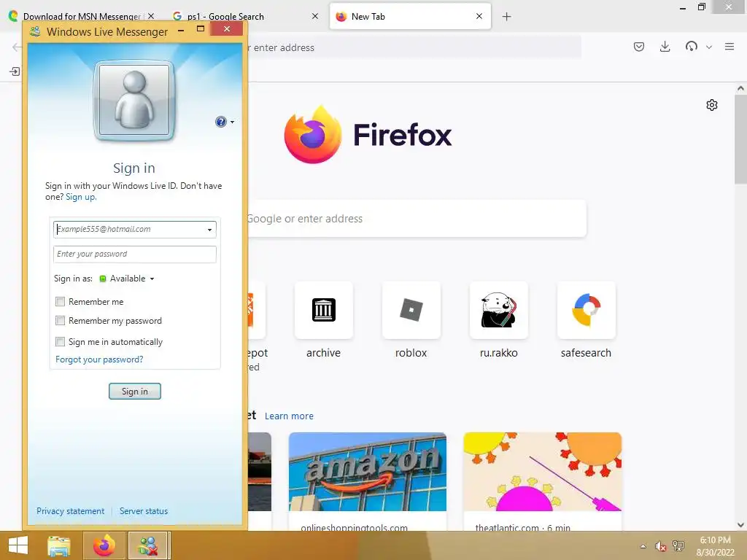The image size is (747, 560).
Task: Open File Explorer from the taskbar
Action: point(59,545)
